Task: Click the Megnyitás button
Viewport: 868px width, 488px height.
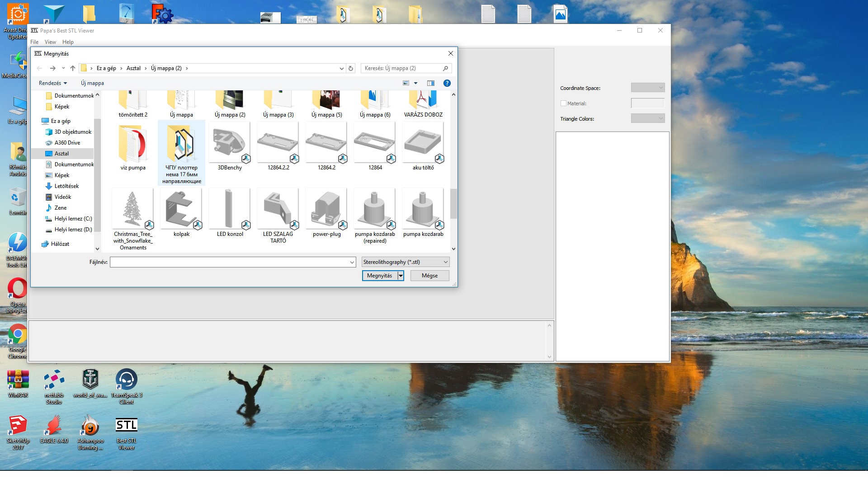Action: pos(379,276)
